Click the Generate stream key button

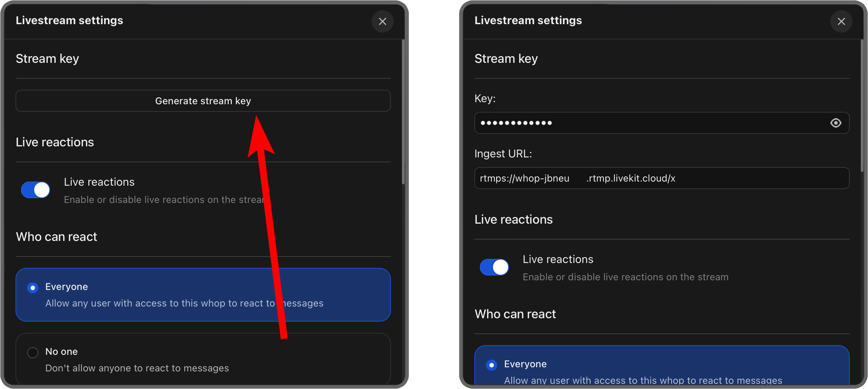tap(203, 101)
